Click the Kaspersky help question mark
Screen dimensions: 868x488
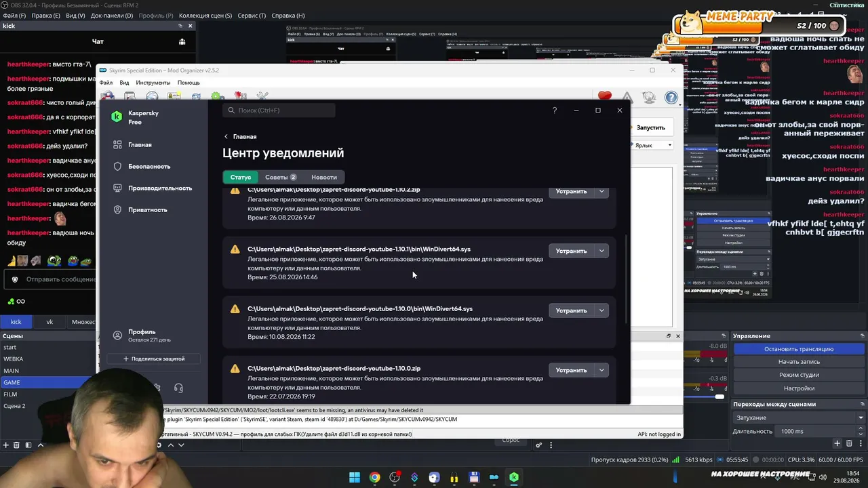coord(554,110)
